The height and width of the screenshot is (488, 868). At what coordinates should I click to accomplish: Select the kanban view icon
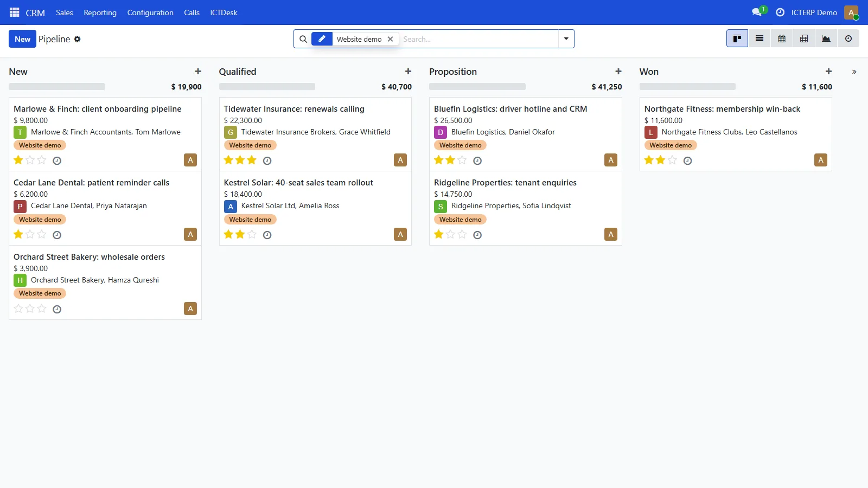pyautogui.click(x=737, y=38)
